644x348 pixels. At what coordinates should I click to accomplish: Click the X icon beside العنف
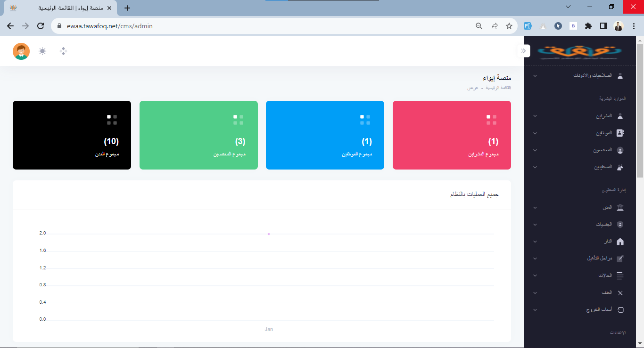620,293
